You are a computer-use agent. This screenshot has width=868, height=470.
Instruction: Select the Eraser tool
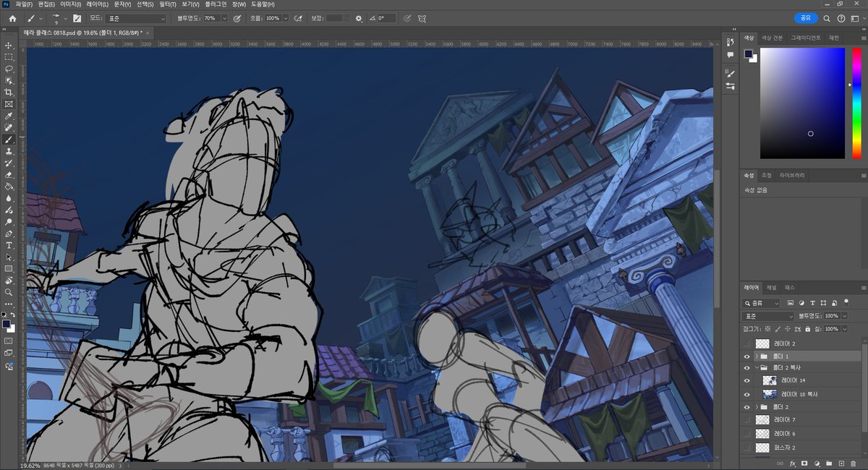pyautogui.click(x=9, y=174)
